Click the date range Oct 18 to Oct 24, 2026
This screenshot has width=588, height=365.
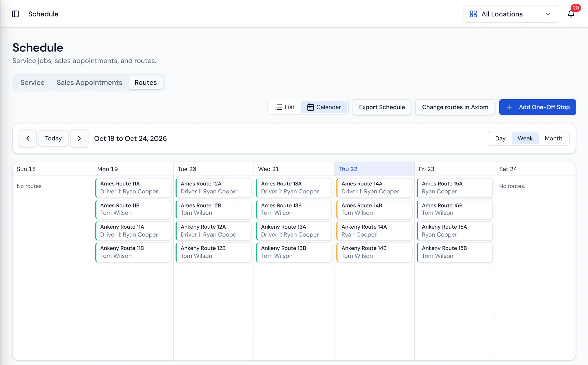point(130,138)
